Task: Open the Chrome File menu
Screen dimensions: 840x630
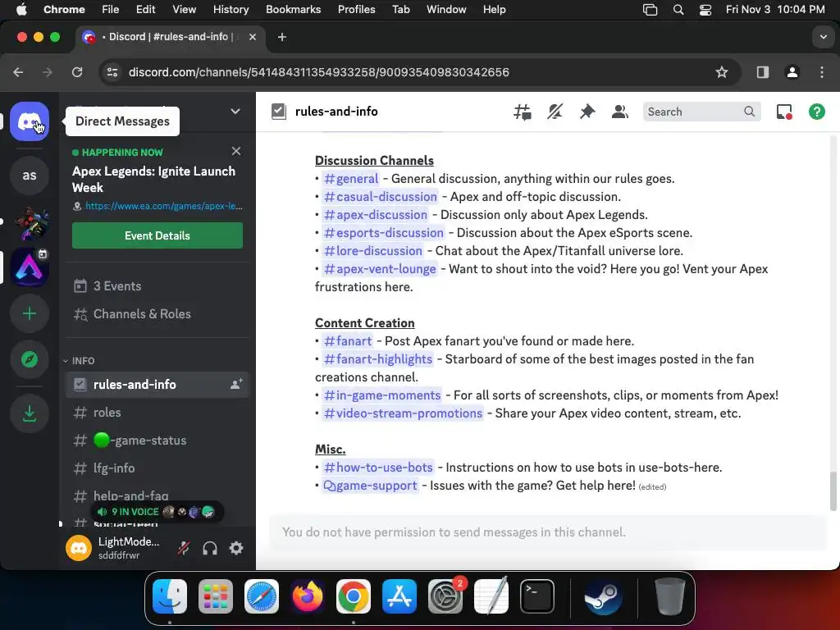Action: (111, 10)
